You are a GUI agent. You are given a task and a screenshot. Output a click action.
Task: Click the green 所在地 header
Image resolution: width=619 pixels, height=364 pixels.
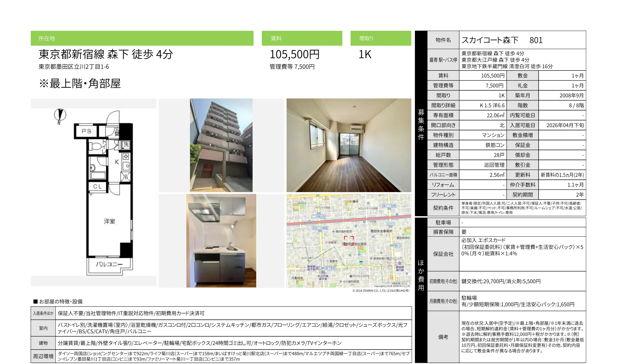point(142,38)
